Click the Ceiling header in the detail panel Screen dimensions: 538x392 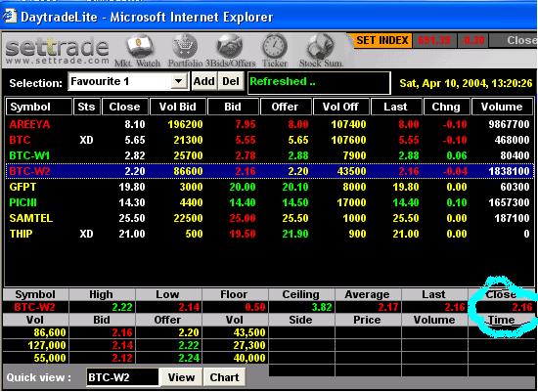click(x=301, y=294)
